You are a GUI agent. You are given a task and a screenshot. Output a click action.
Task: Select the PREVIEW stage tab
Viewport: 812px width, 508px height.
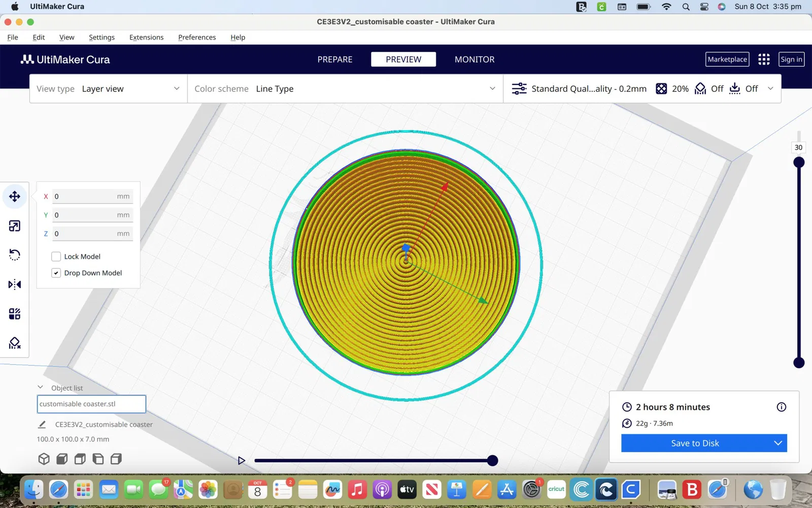[403, 59]
